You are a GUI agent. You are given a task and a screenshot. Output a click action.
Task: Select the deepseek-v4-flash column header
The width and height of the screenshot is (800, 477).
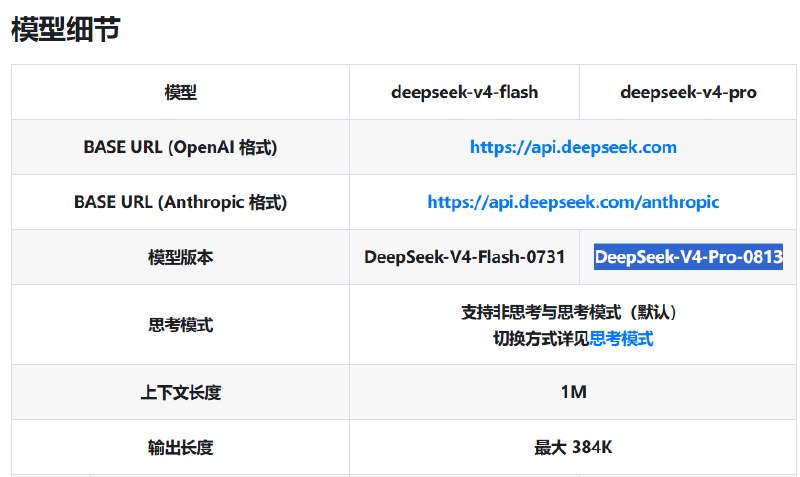464,92
